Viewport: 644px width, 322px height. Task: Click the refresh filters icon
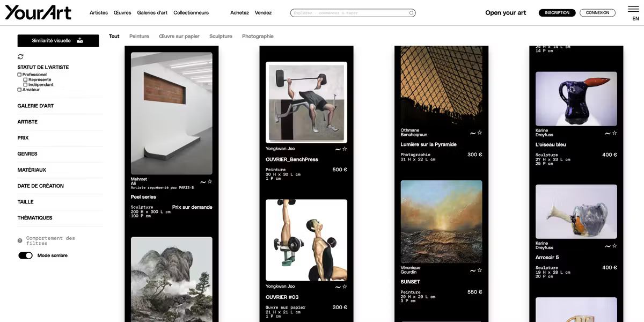(20, 56)
